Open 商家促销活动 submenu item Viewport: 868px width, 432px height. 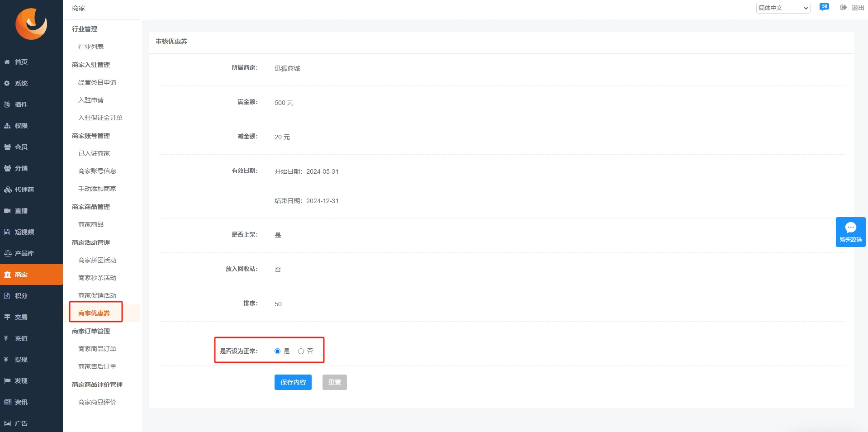point(97,295)
